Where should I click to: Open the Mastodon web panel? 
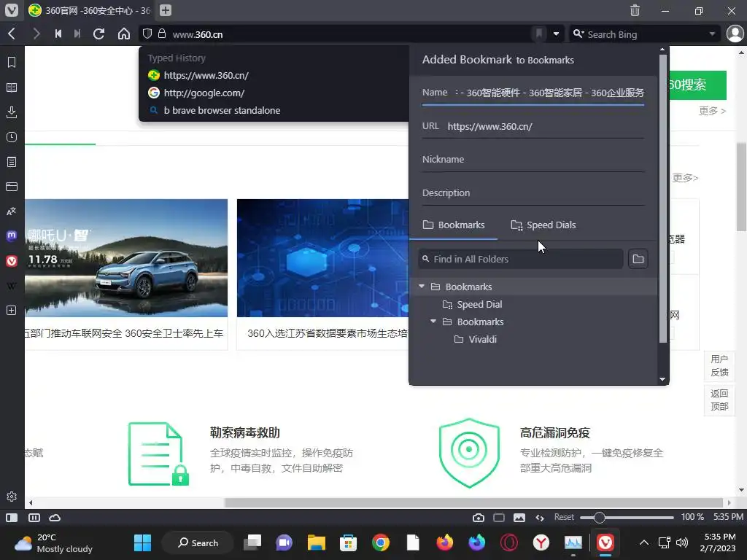pyautogui.click(x=12, y=236)
